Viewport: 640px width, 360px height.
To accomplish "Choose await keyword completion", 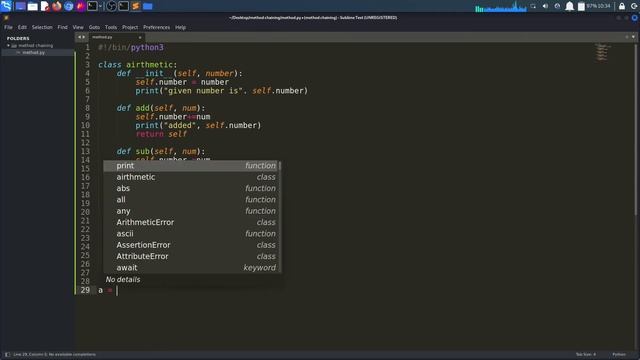I will click(191, 268).
